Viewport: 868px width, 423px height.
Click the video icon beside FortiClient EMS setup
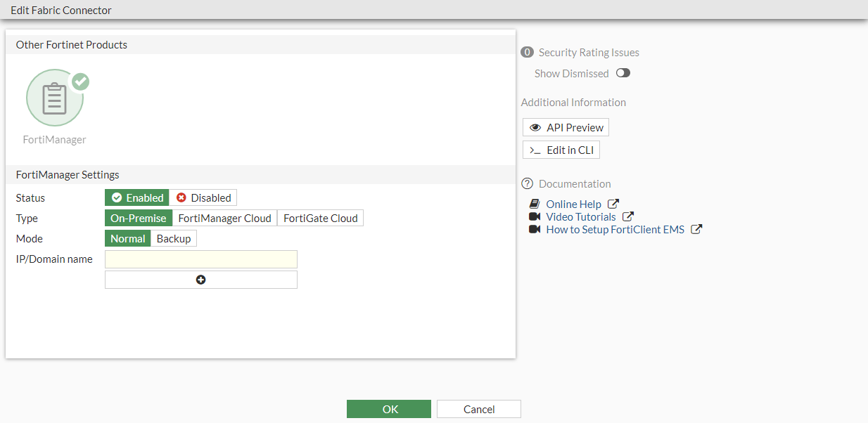click(535, 230)
